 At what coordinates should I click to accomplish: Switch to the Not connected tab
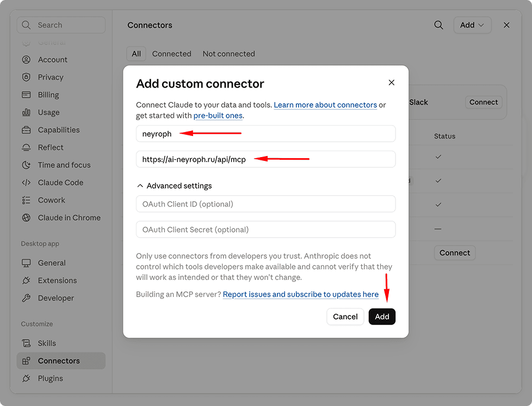[x=228, y=54]
